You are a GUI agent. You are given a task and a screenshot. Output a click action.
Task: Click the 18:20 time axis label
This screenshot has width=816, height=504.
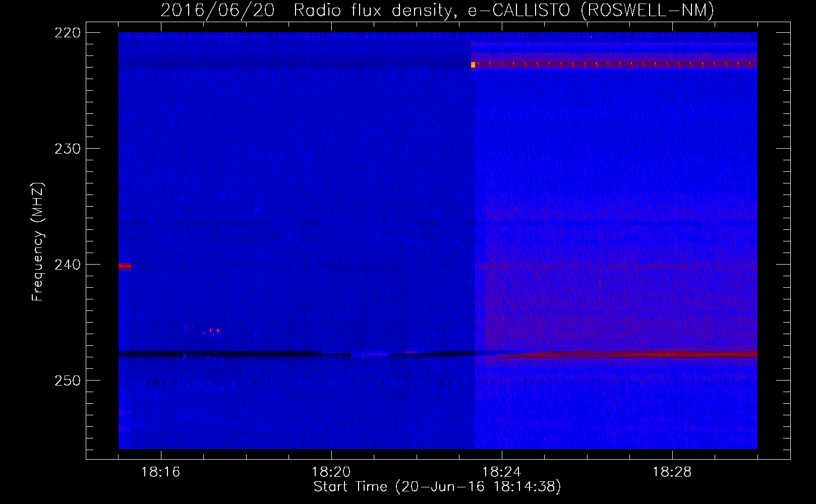click(331, 472)
